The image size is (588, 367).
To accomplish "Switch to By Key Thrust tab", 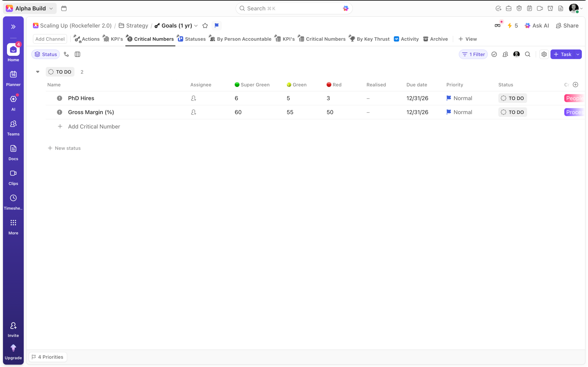I will tap(369, 39).
